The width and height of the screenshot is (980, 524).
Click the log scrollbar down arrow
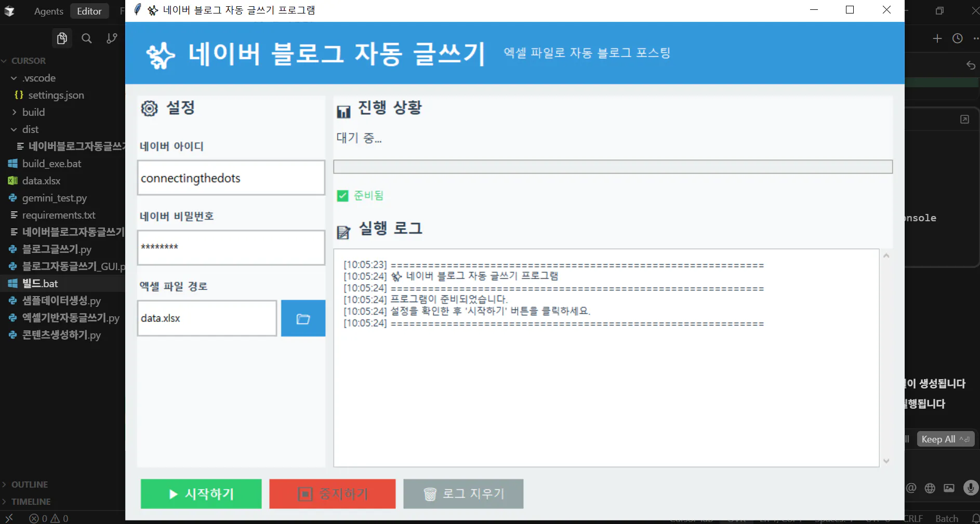pos(886,461)
